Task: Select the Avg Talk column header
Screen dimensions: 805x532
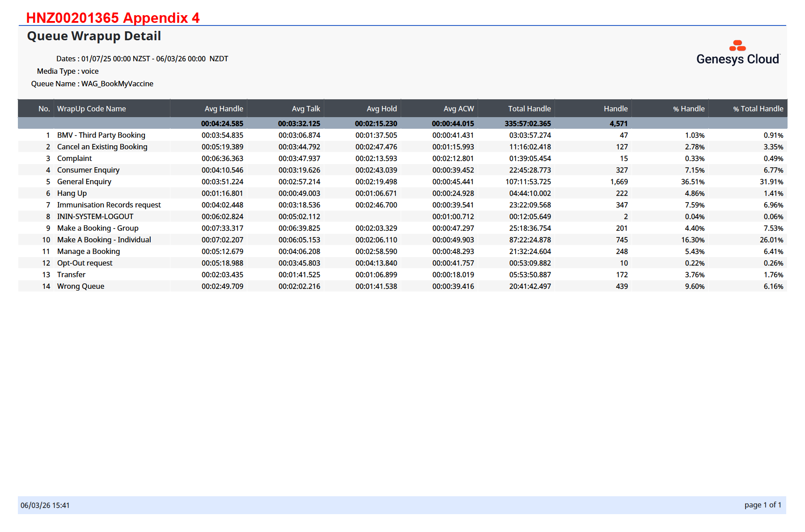Action: click(x=305, y=109)
